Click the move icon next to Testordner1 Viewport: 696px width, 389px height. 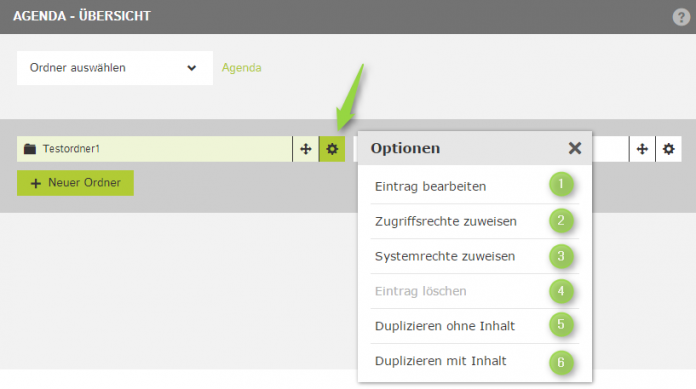coord(306,149)
